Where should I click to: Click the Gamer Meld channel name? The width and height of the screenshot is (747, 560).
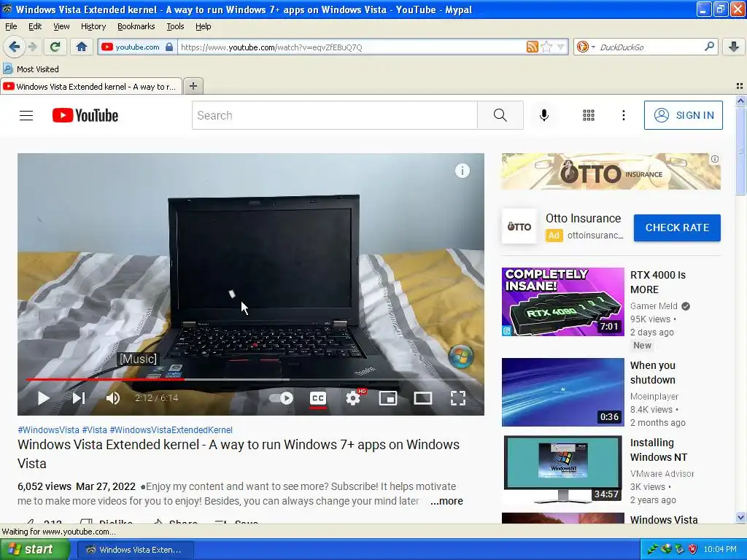[x=654, y=306]
